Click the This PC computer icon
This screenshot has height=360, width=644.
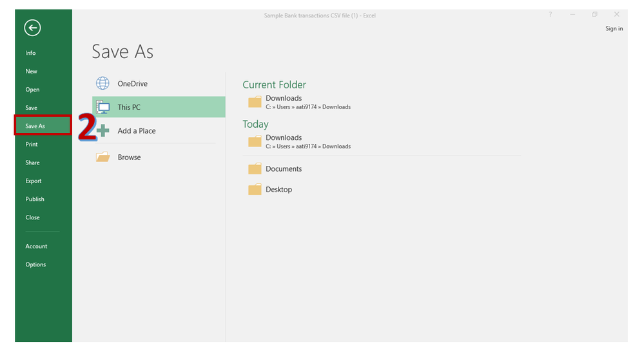[102, 107]
